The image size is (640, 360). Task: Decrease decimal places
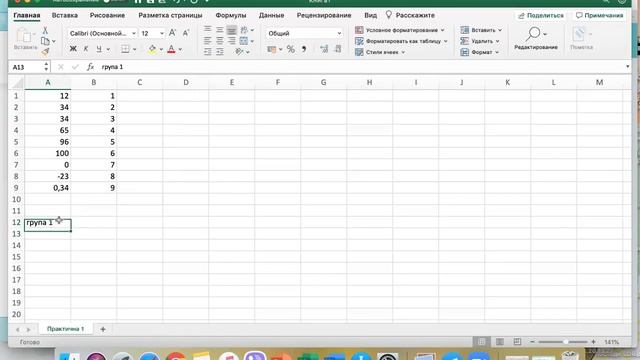[338, 49]
